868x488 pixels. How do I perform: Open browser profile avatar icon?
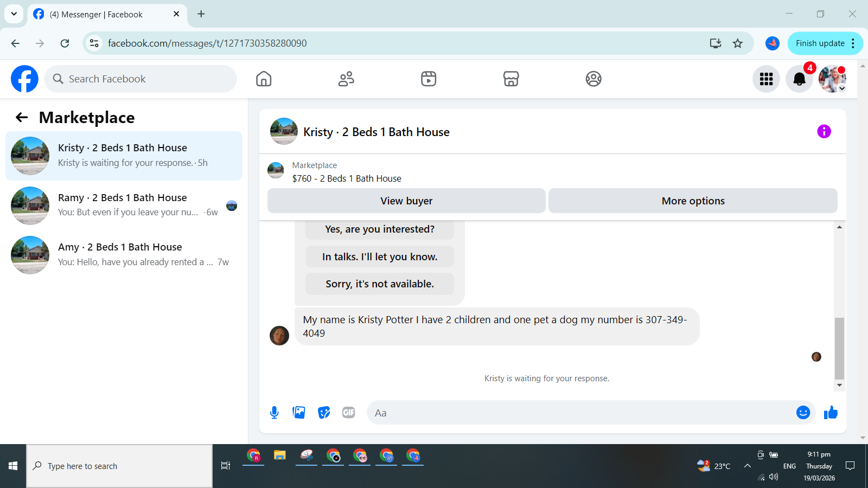coord(773,43)
